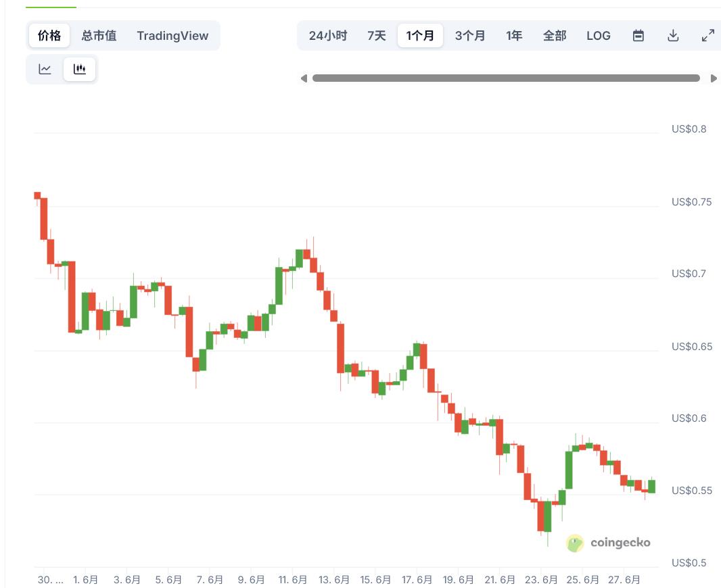Select candlestick chart view icon
Image resolution: width=721 pixels, height=588 pixels.
[x=80, y=69]
